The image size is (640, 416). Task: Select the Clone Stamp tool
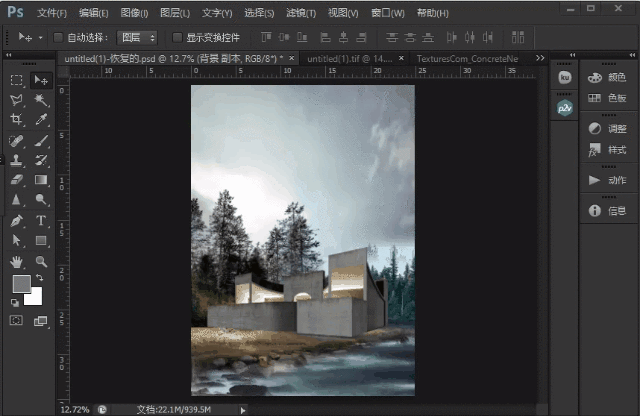coord(17,160)
